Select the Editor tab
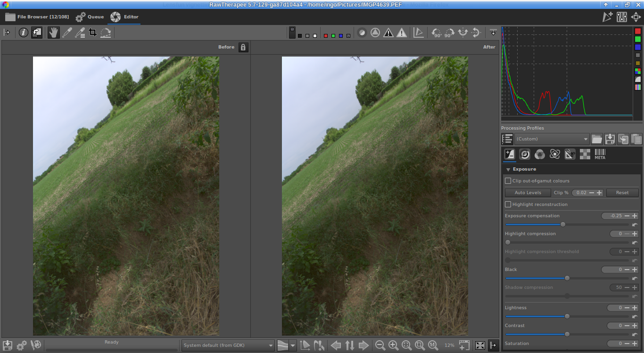Viewport: 644px width, 353px height. [124, 17]
